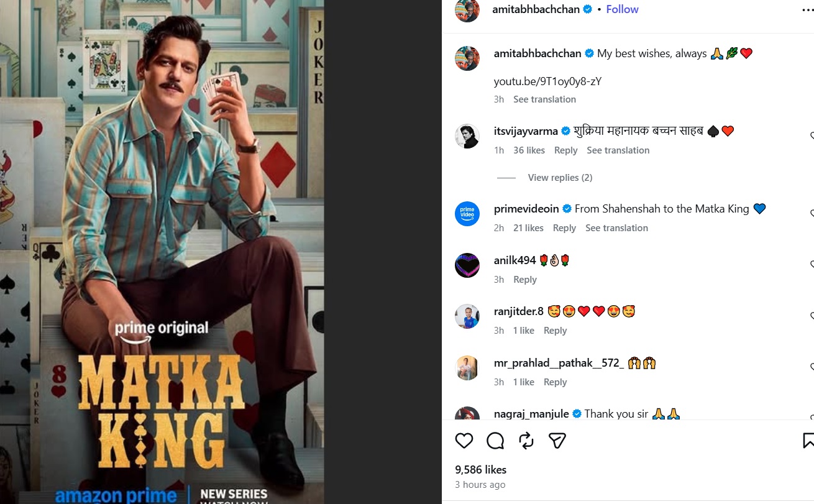The width and height of the screenshot is (814, 504).
Task: Click Follow next to amitabhbachchan
Action: coord(622,9)
